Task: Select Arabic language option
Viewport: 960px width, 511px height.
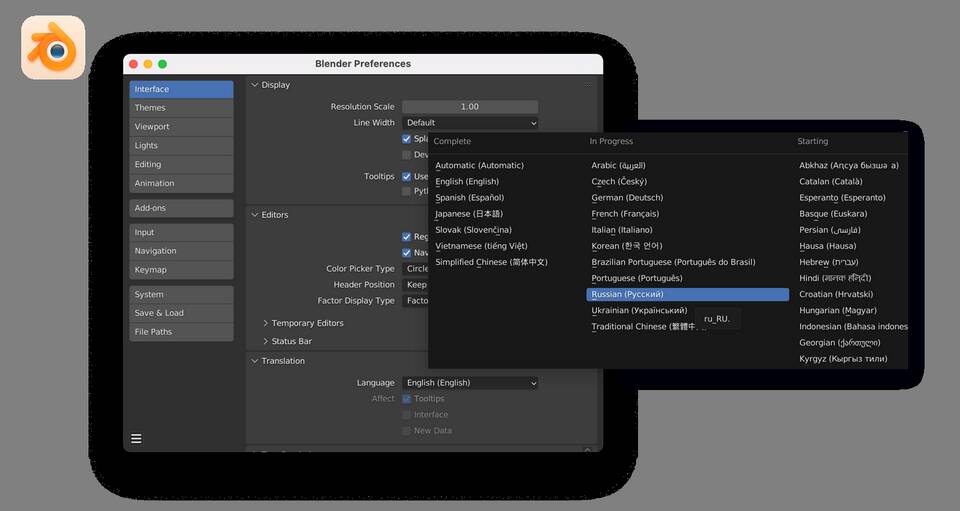Action: coord(618,165)
